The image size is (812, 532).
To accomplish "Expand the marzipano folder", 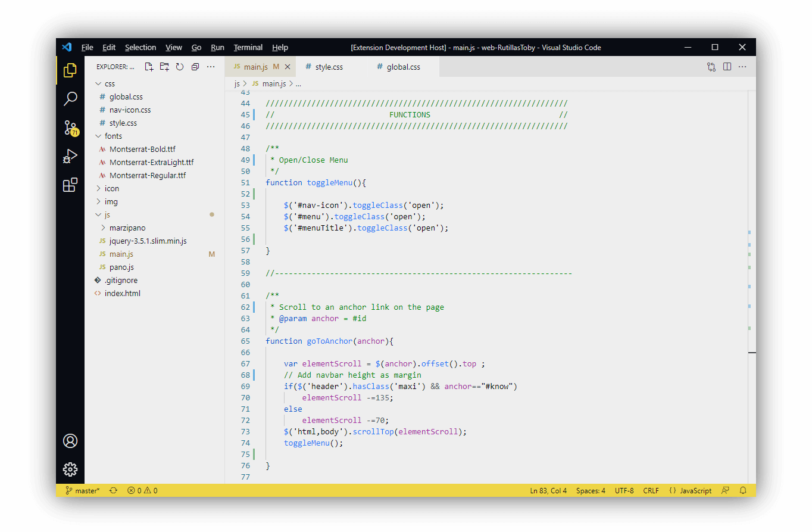I will (155, 228).
